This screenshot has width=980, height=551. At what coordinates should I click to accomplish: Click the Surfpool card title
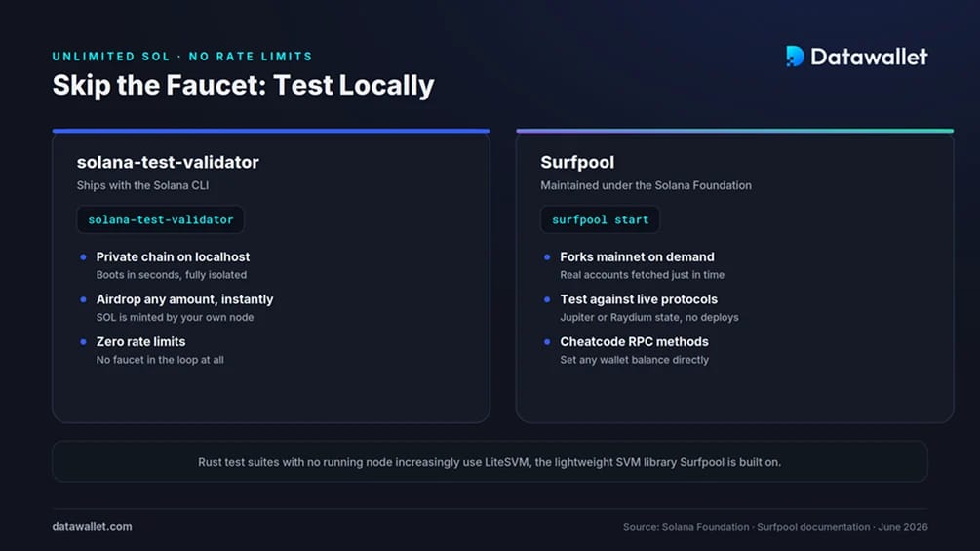577,163
